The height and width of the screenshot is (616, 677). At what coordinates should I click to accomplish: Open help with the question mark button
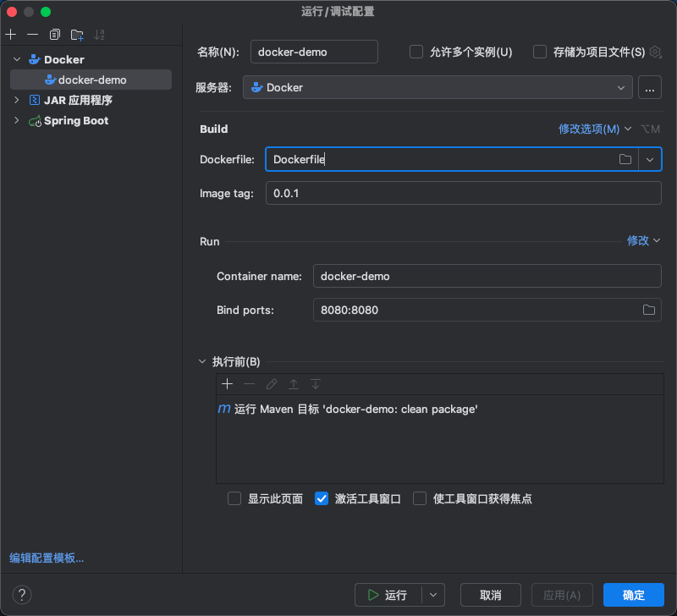click(x=22, y=595)
